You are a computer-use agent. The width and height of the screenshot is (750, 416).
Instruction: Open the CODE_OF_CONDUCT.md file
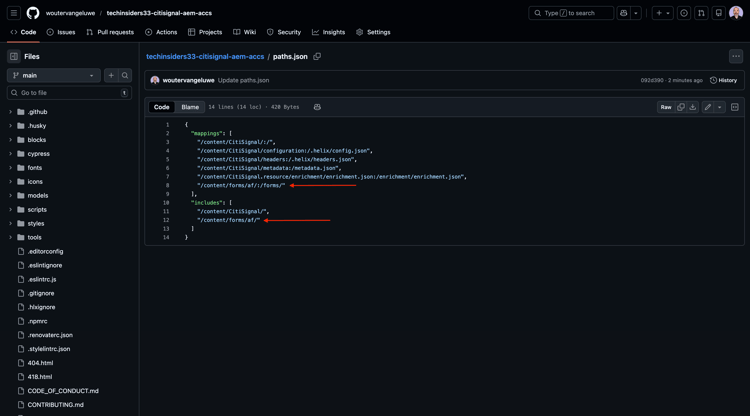click(x=63, y=391)
